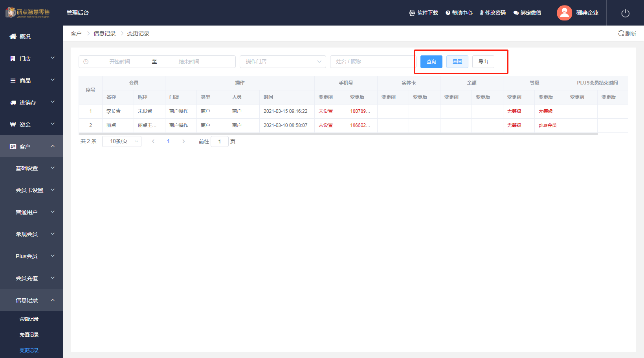The height and width of the screenshot is (358, 644).
Task: Click the 商品 list icon in sidebar
Action: 13,81
